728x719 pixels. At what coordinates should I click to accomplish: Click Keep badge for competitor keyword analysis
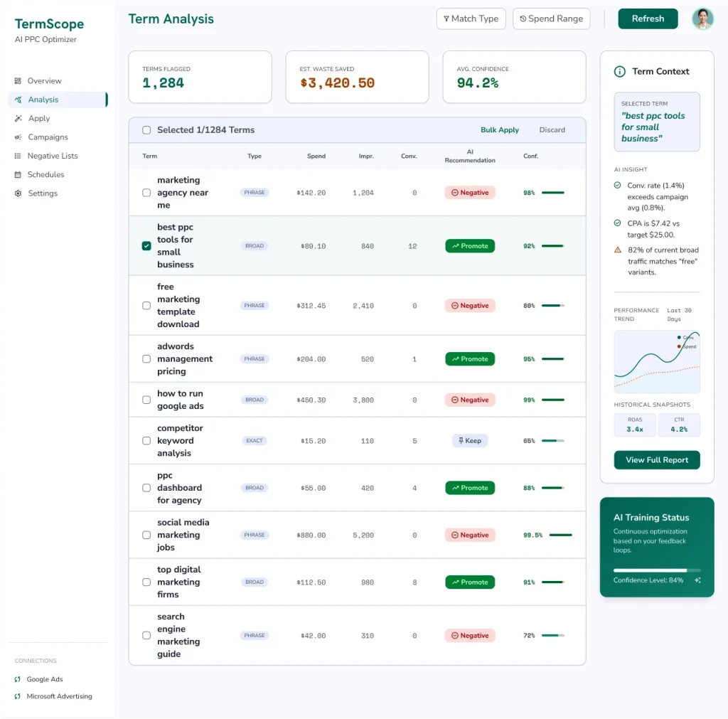[x=470, y=441]
